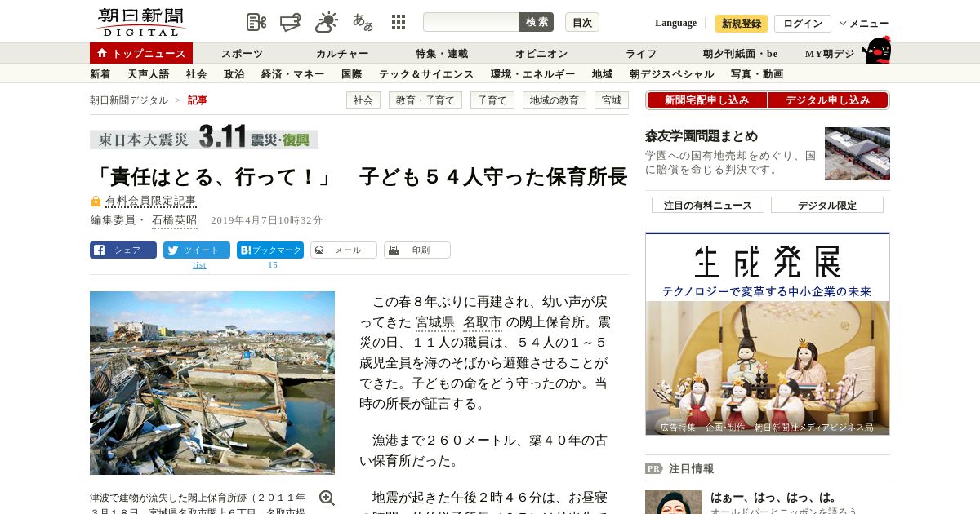Enlarge photo with magnifier icon
The height and width of the screenshot is (514, 980).
tap(327, 498)
